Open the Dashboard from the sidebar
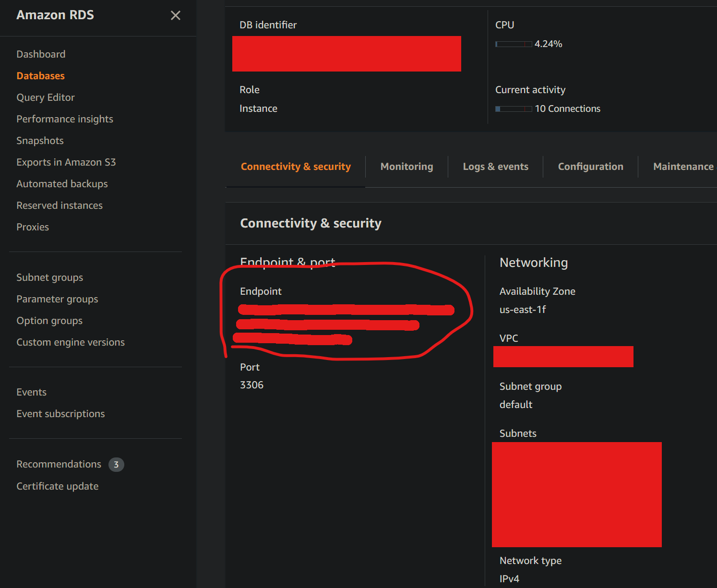 41,54
